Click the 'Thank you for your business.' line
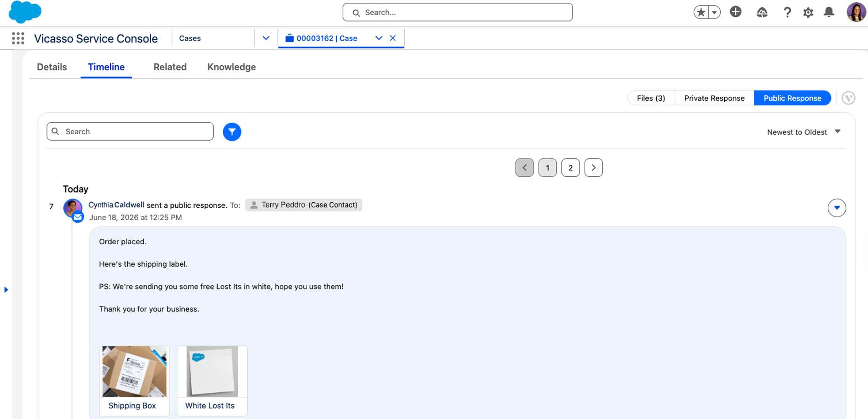 point(149,309)
